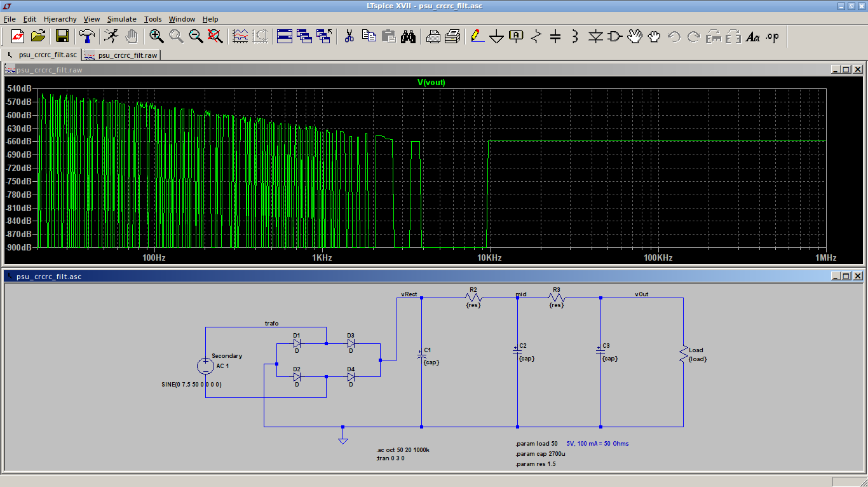868x487 pixels.
Task: Select capacitor C1 in the schematic
Action: (x=421, y=355)
